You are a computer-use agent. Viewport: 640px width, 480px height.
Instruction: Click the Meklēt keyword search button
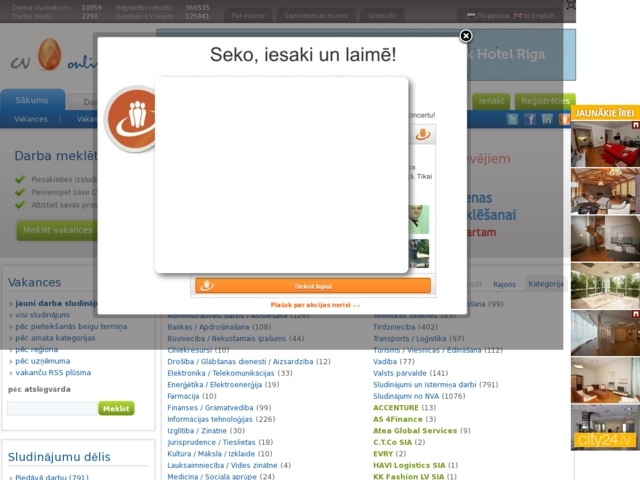[x=116, y=408]
